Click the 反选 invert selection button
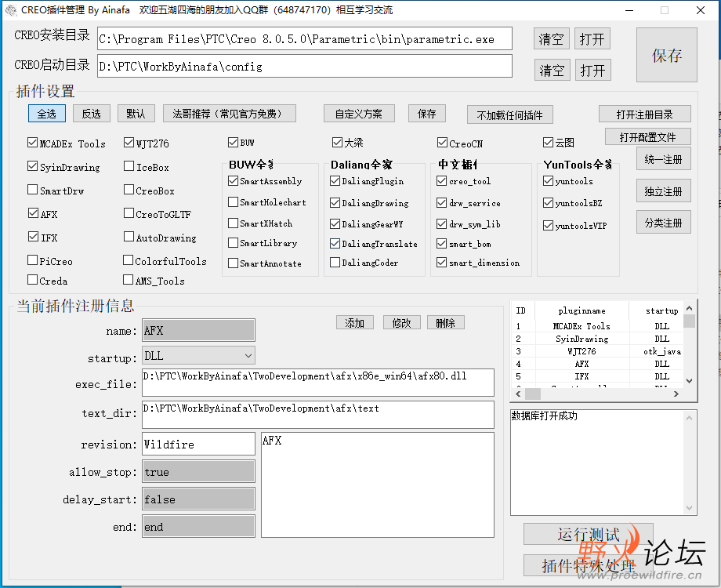 click(x=91, y=114)
